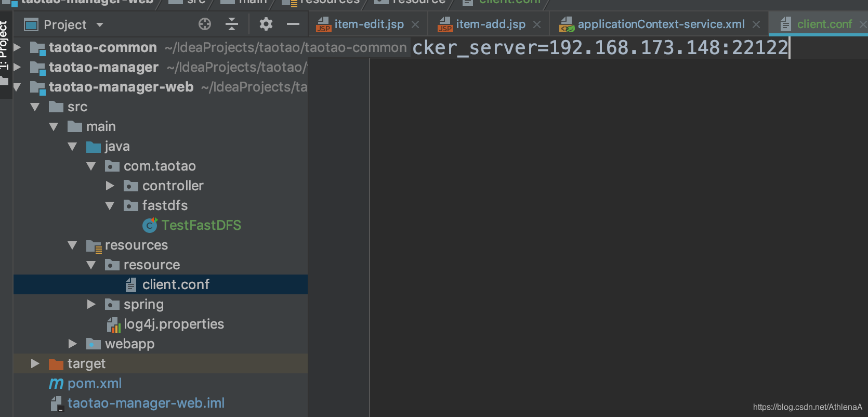Collapse the src folder
868x417 pixels.
35,107
